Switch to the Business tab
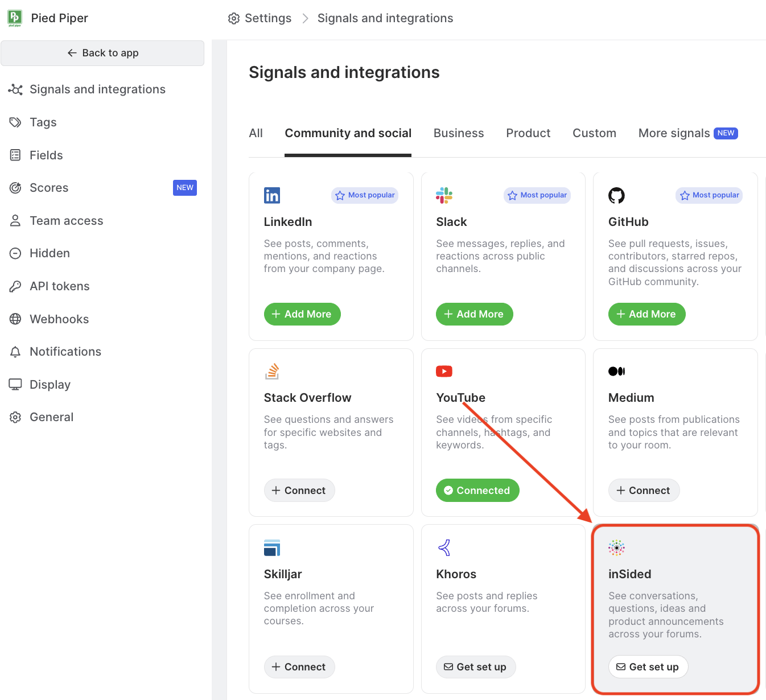 459,133
